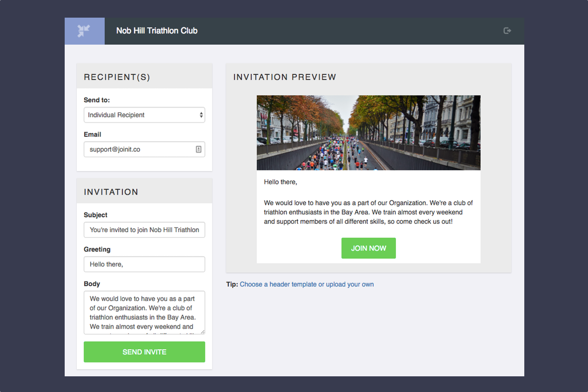Click JOIN NOW in the invitation preview
The height and width of the screenshot is (392, 588).
pyautogui.click(x=368, y=248)
